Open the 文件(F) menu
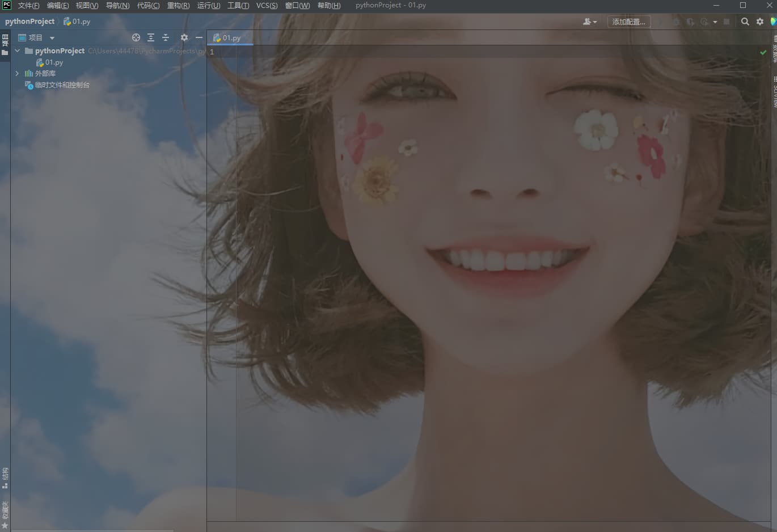Image resolution: width=777 pixels, height=532 pixels. (x=28, y=6)
